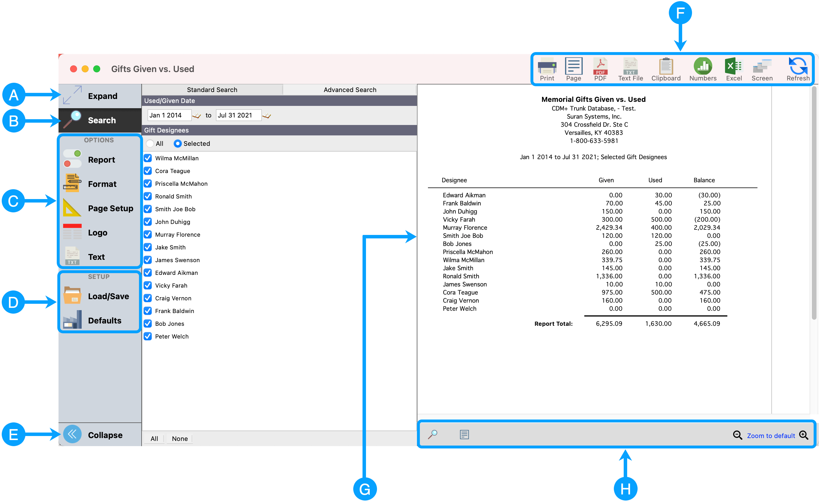Uncheck Edward Aikman

tap(148, 273)
